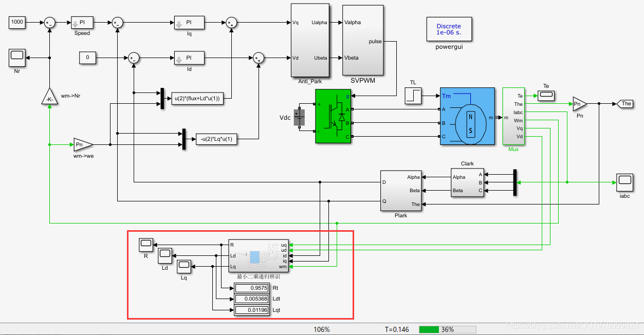Open the R scope block
Screen dimensions: 644x335
(146, 245)
